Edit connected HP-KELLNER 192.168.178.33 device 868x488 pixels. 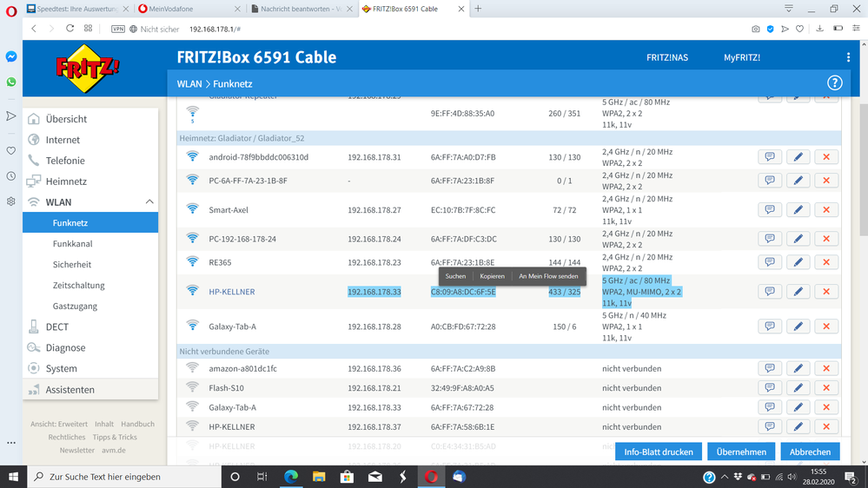(798, 292)
